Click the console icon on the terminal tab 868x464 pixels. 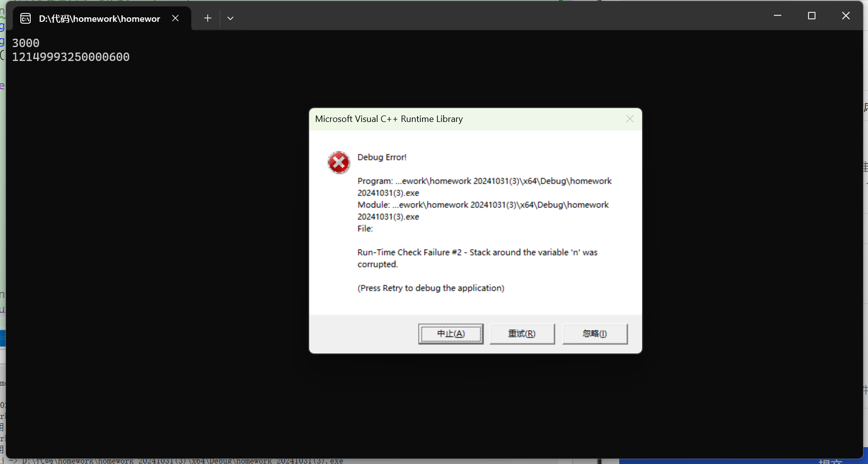pos(25,19)
